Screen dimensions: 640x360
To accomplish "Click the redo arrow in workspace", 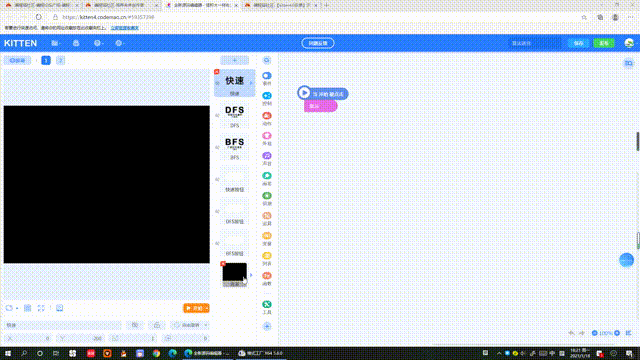I will pos(582,333).
